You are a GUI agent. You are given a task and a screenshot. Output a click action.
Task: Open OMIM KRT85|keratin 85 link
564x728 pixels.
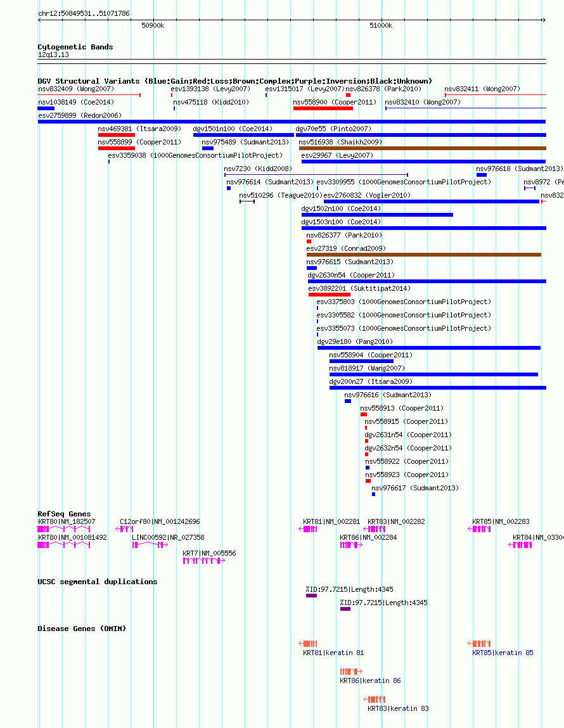[x=503, y=653]
